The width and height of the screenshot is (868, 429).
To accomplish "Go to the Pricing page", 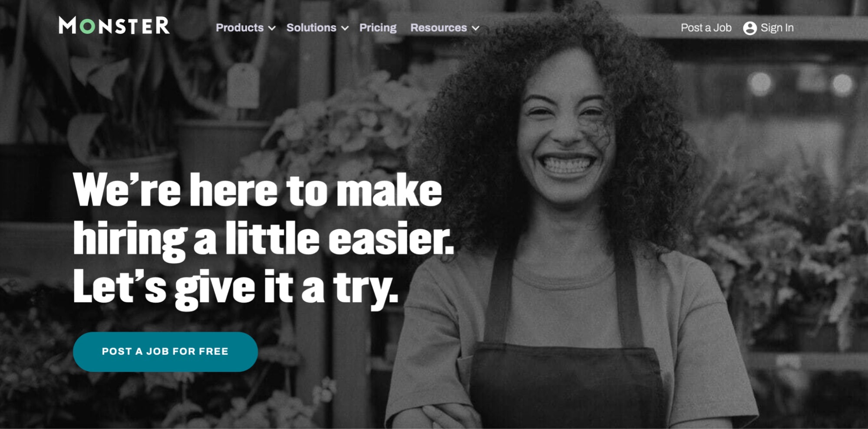I will [x=378, y=28].
